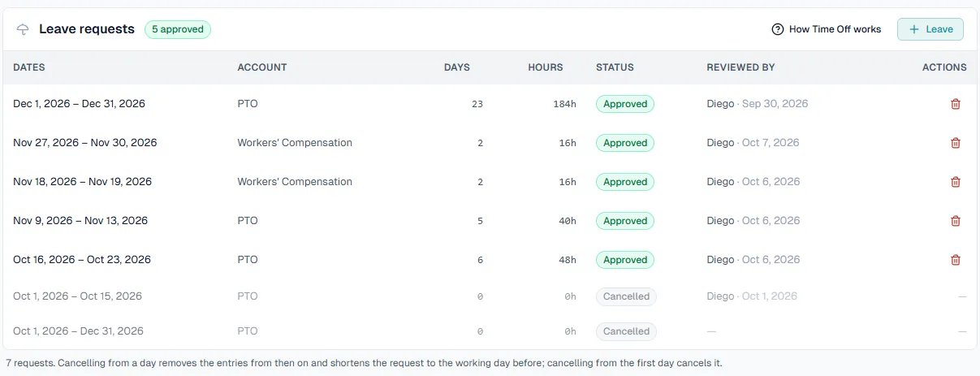Delete the Nov 27 – Nov 30 leave request
The image size is (980, 376).
(956, 143)
